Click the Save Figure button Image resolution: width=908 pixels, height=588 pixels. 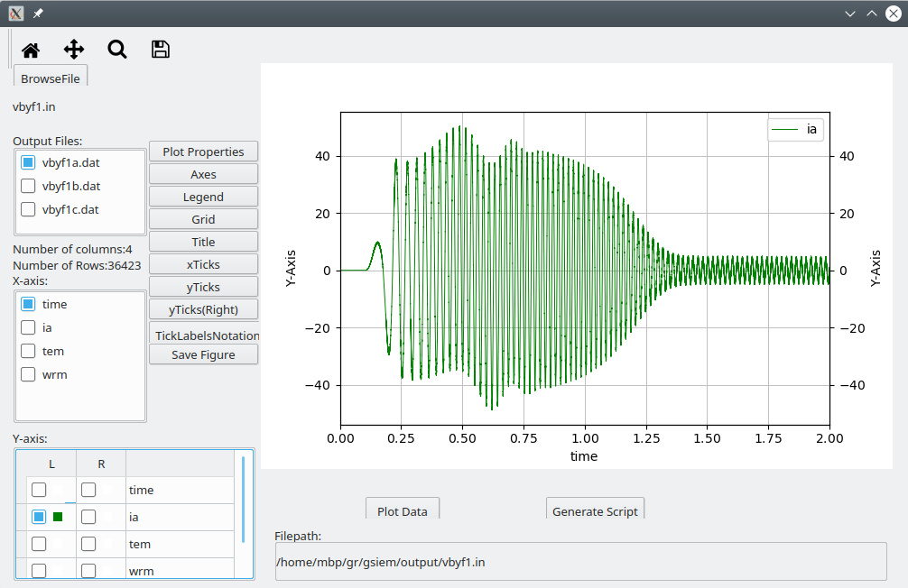click(203, 354)
